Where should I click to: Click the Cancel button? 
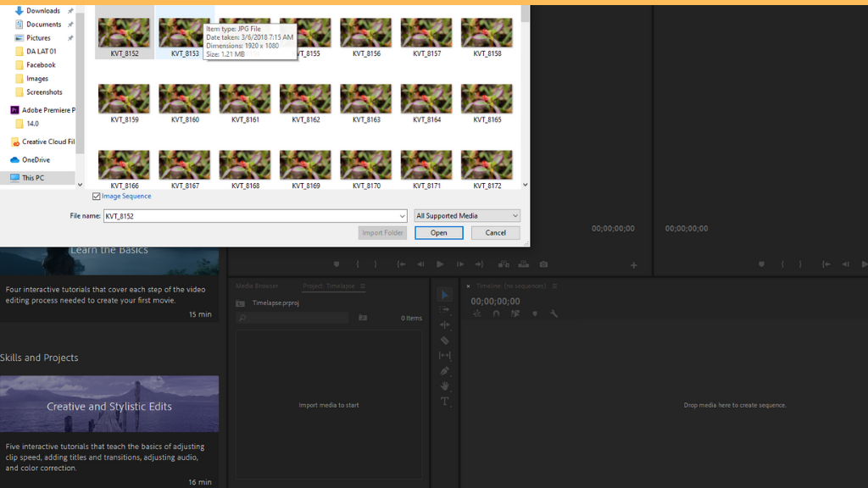pos(495,233)
